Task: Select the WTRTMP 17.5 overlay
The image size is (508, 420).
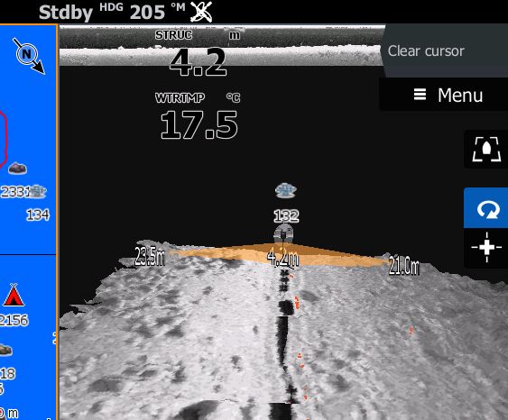Action: coord(199,116)
